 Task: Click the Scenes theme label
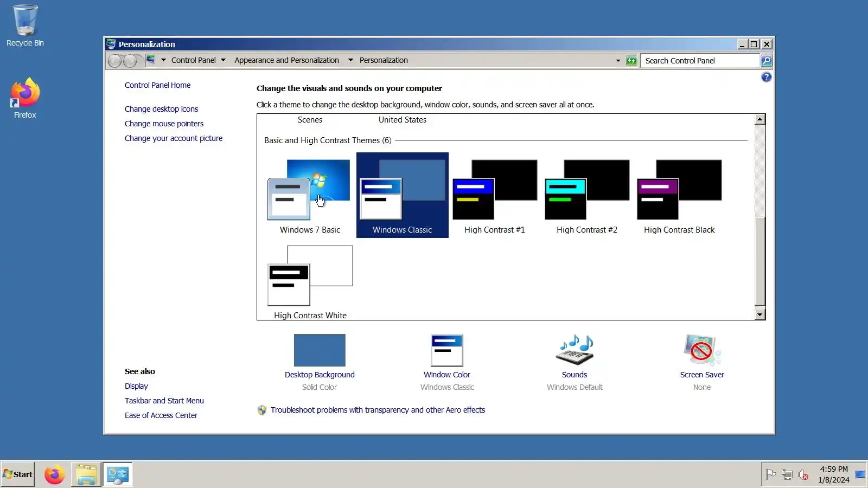coord(310,120)
